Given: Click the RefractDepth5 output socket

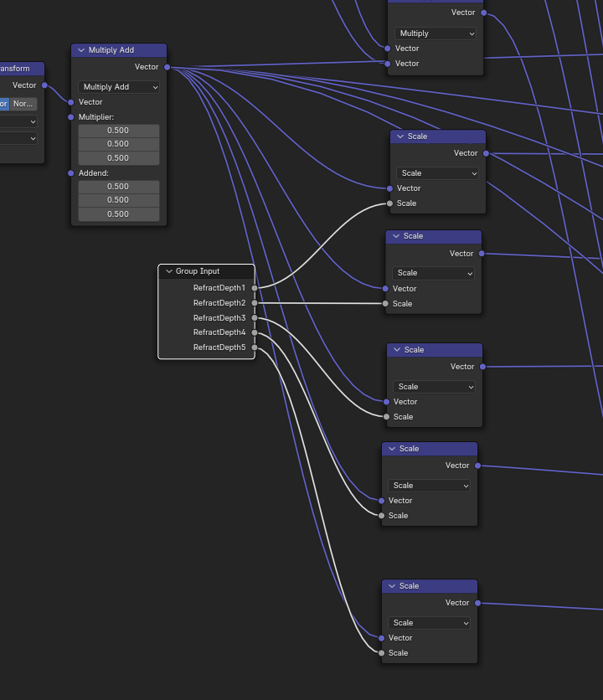Looking at the screenshot, I should click(255, 347).
